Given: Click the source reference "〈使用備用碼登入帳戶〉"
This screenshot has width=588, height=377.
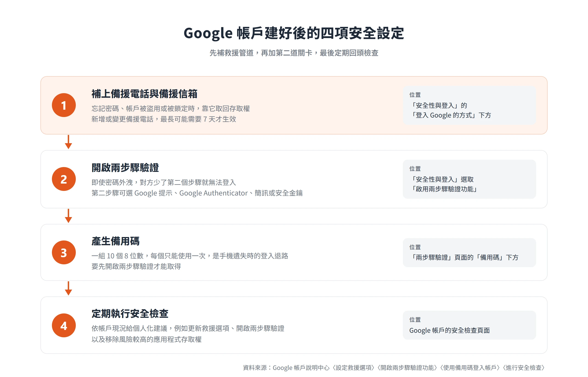Looking at the screenshot, I should pos(469,368).
